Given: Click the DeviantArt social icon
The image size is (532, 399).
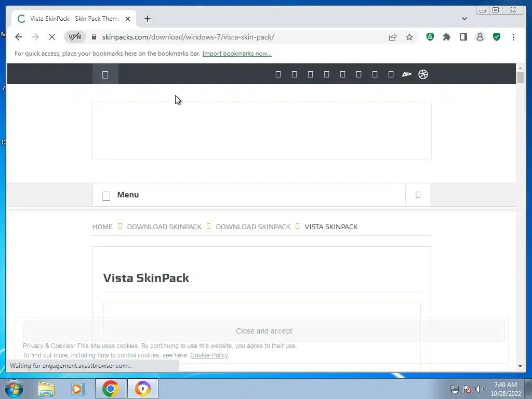Looking at the screenshot, I should (407, 74).
